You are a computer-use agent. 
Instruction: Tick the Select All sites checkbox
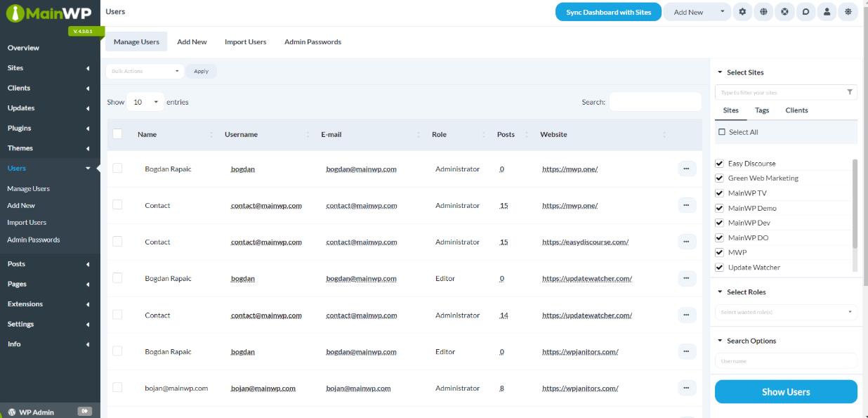click(x=722, y=132)
